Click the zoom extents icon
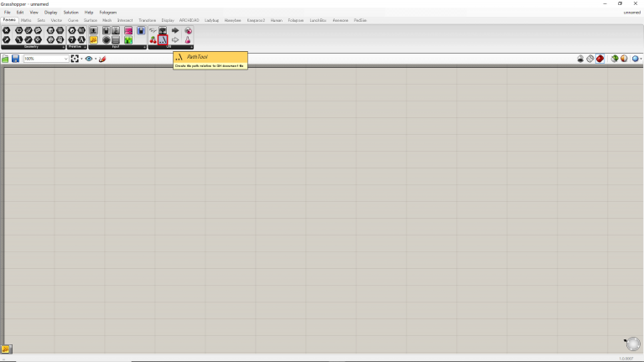 (x=75, y=59)
